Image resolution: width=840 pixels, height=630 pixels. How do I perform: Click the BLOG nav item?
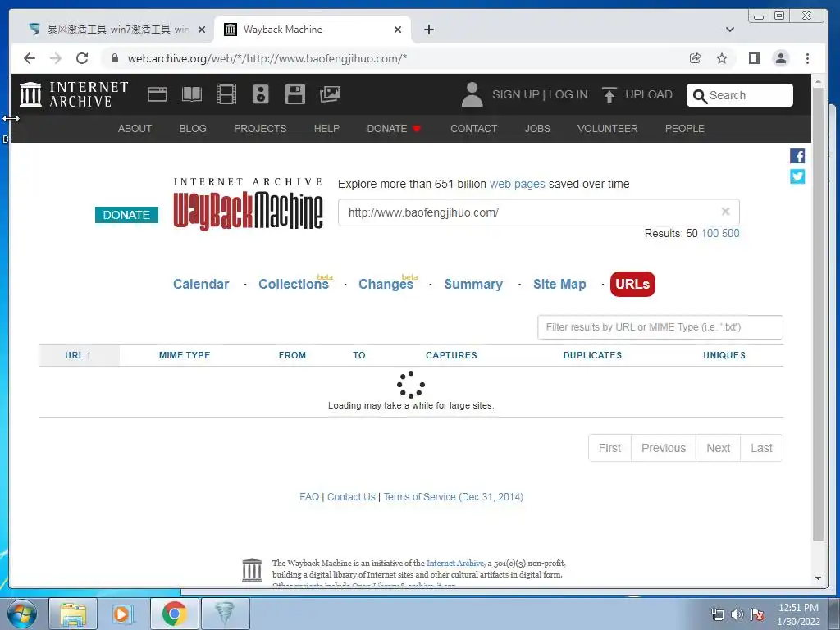coord(193,129)
